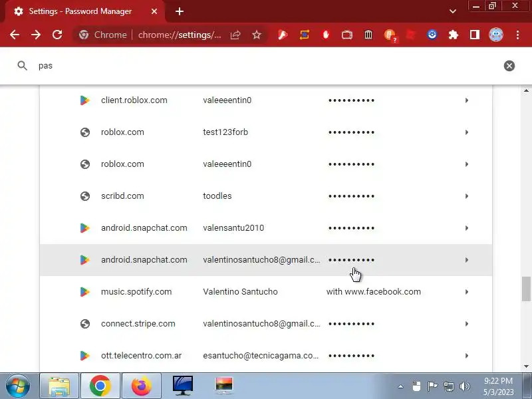Screen dimensions: 532x399
Task: Click the search magnifier icon
Action: [x=22, y=65]
